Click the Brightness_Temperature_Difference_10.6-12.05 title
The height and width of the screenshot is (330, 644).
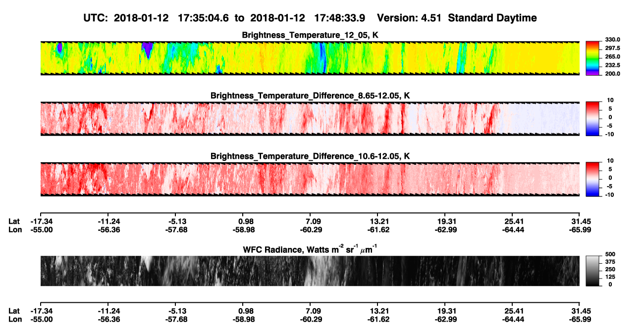coord(310,156)
